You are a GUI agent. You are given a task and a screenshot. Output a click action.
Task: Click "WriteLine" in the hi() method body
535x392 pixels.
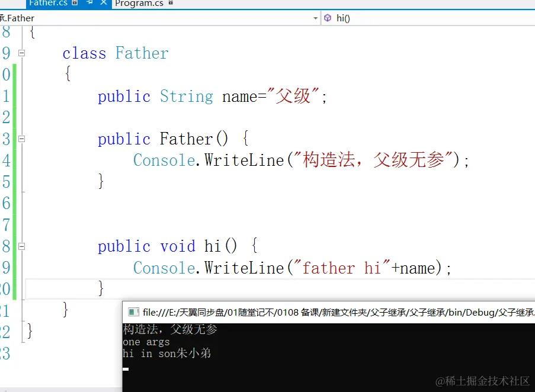click(244, 268)
